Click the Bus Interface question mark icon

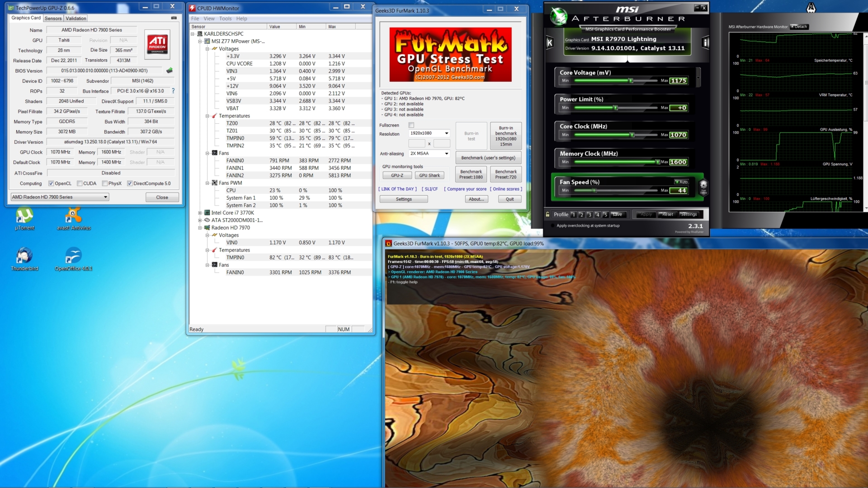[173, 91]
